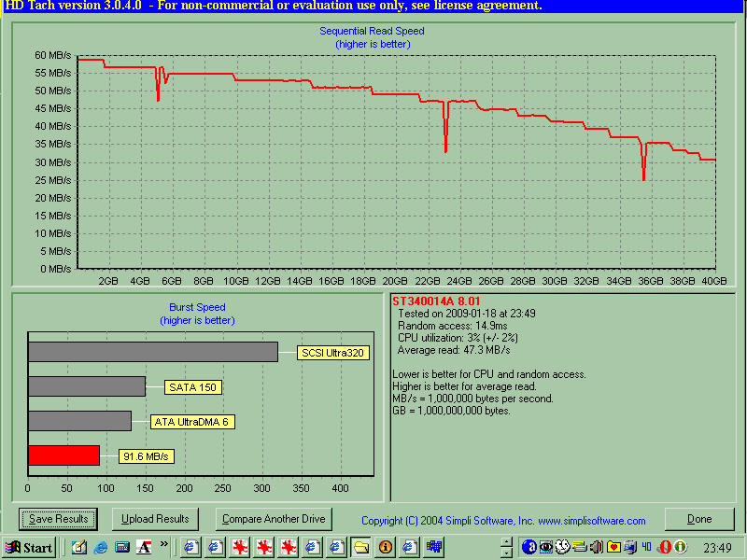Click the 60 MB/s axis label

point(53,55)
